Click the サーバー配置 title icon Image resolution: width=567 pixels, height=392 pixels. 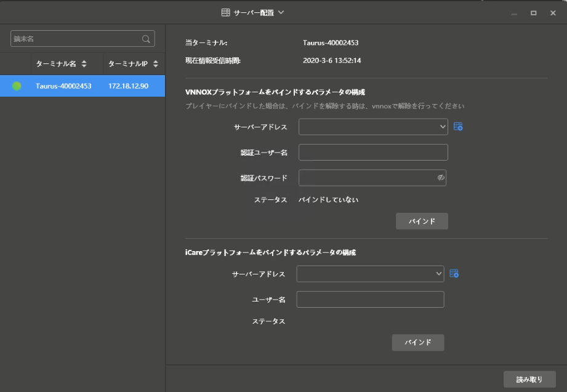(x=226, y=12)
